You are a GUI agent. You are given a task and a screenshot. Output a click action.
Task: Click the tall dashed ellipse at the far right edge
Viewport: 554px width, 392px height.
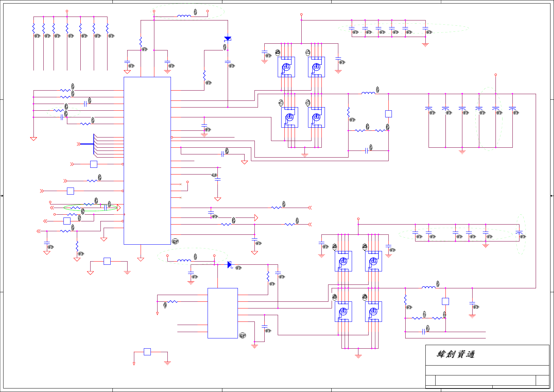521,234
